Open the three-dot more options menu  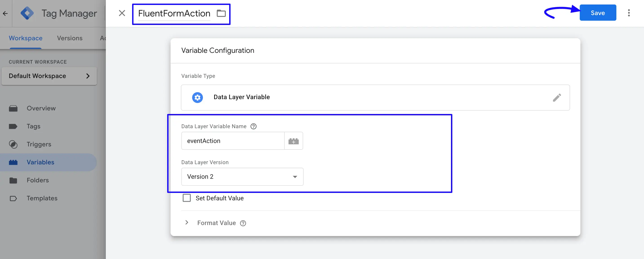tap(628, 13)
